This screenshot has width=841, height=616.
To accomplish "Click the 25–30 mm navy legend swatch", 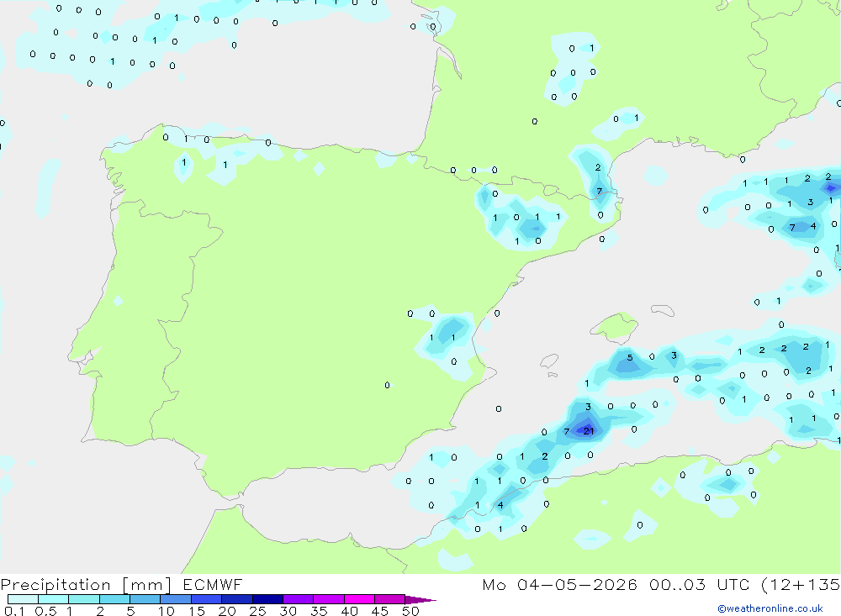I will tap(267, 599).
